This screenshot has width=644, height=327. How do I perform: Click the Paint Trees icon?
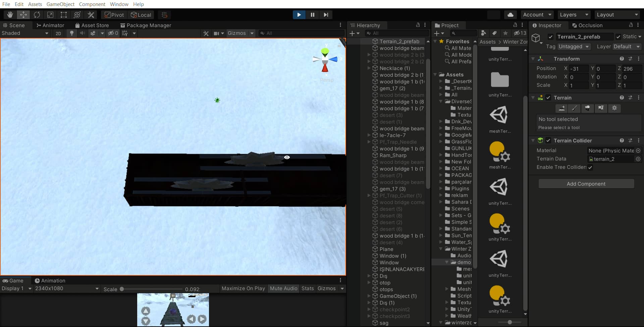click(x=588, y=108)
